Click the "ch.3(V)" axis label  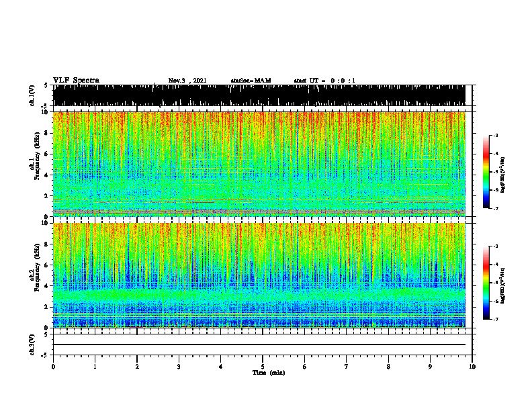[x=32, y=345]
